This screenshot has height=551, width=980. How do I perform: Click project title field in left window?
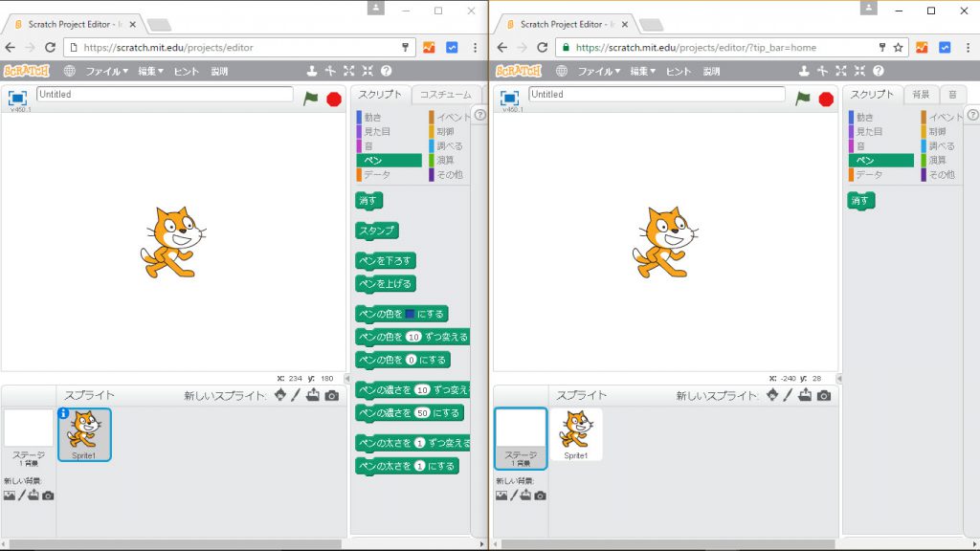(165, 95)
